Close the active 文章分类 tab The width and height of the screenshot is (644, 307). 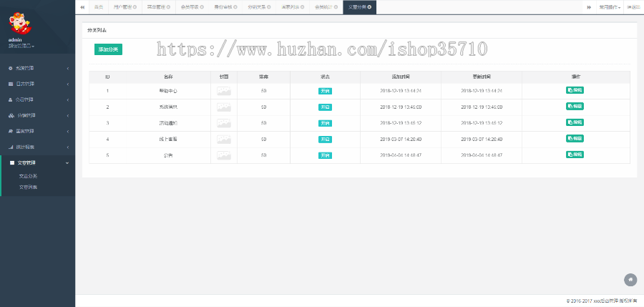tap(369, 7)
